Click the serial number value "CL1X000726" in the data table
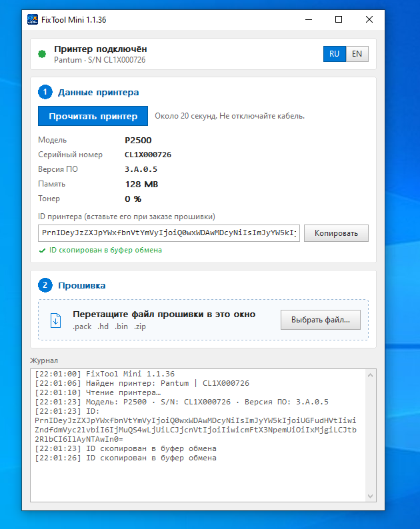The height and width of the screenshot is (529, 420). 148,155
